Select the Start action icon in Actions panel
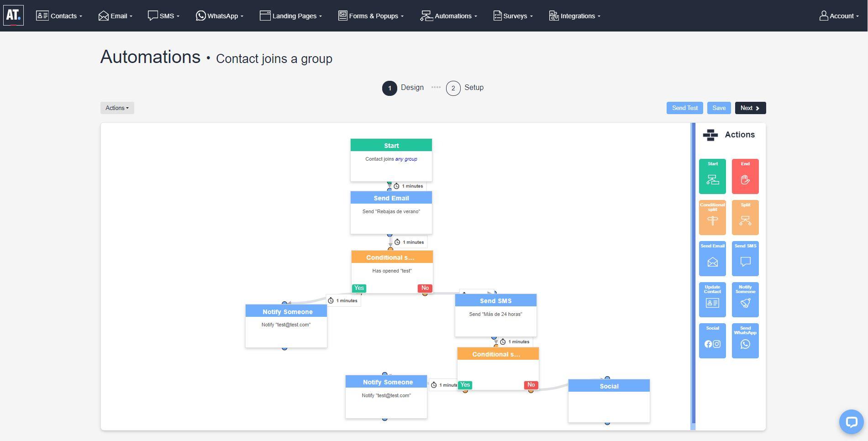 (712, 176)
